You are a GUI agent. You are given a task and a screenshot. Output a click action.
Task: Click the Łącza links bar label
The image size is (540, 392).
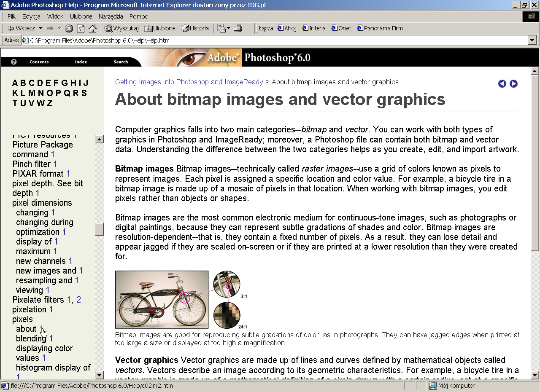[x=266, y=28]
